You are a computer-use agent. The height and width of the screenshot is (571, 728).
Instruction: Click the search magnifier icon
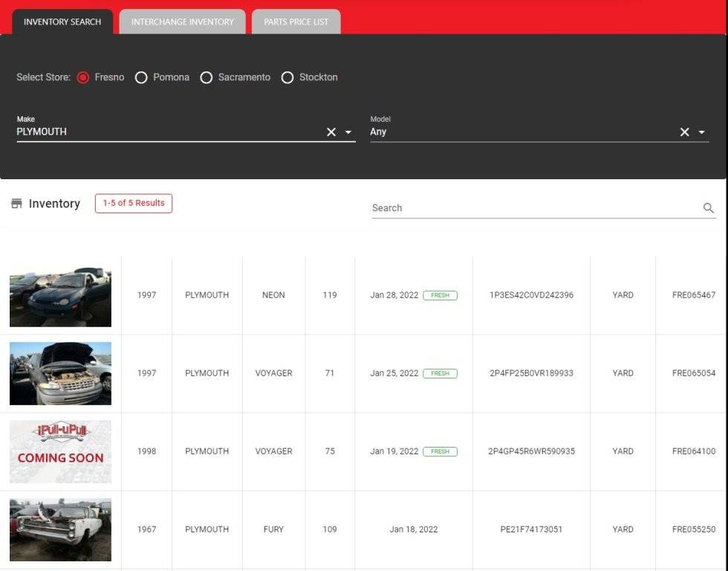click(708, 208)
